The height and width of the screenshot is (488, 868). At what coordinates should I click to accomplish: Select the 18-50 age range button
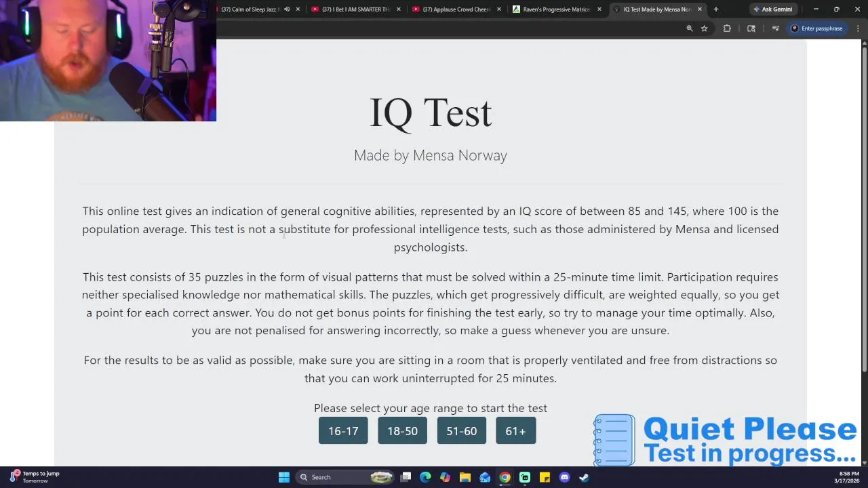(402, 431)
